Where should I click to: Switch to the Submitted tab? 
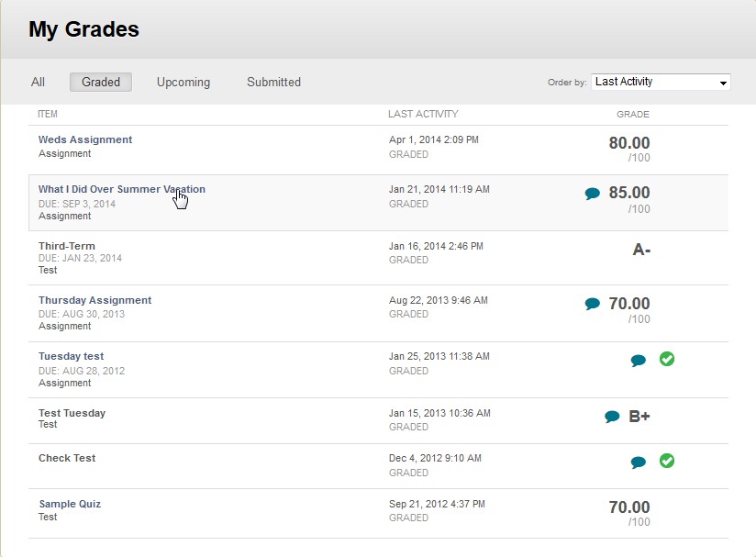(x=273, y=82)
